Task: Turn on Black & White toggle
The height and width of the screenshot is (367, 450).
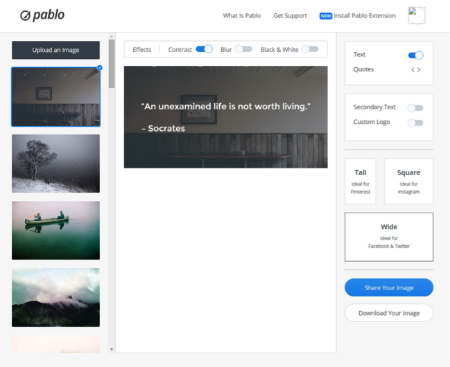Action: (x=310, y=49)
